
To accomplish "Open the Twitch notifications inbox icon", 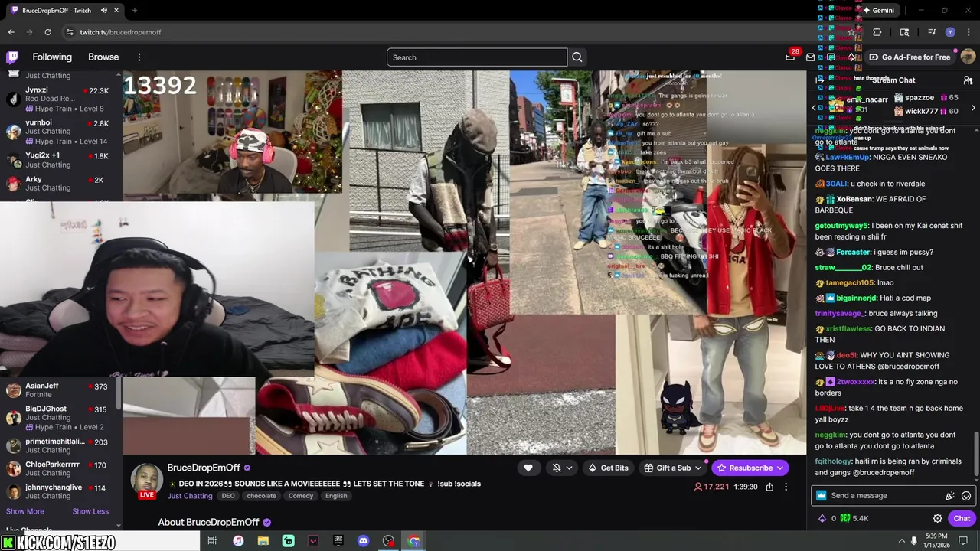I will pyautogui.click(x=811, y=57).
